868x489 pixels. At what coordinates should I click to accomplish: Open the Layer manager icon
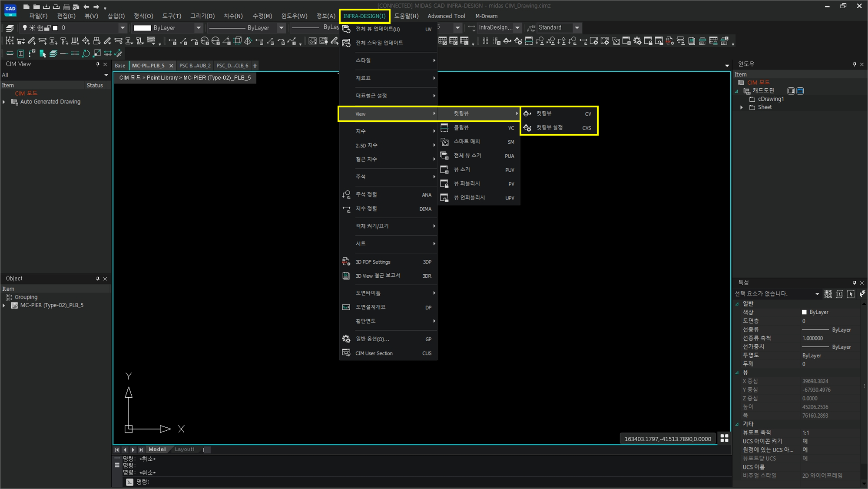point(10,28)
